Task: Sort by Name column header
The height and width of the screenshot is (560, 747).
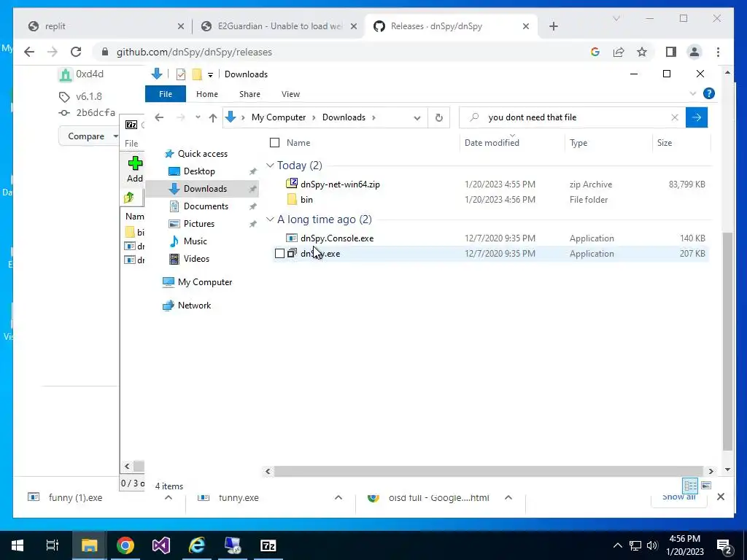Action: pos(298,142)
